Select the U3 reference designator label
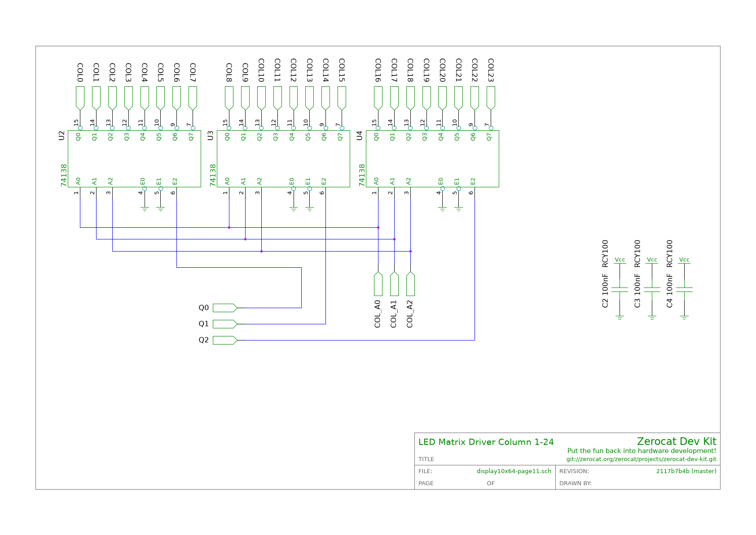 tap(211, 136)
